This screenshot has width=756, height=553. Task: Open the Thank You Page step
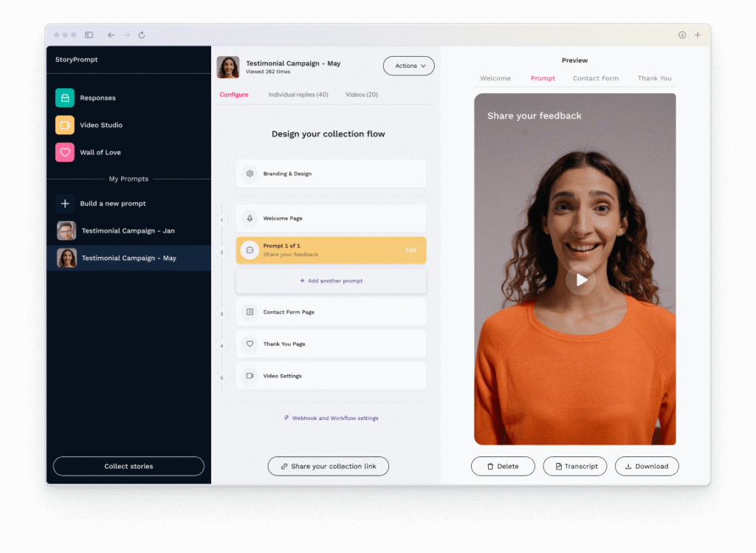(331, 344)
